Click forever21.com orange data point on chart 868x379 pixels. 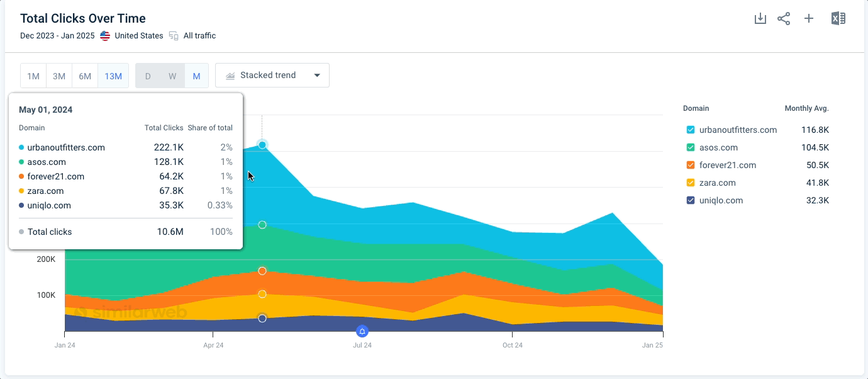click(x=262, y=271)
